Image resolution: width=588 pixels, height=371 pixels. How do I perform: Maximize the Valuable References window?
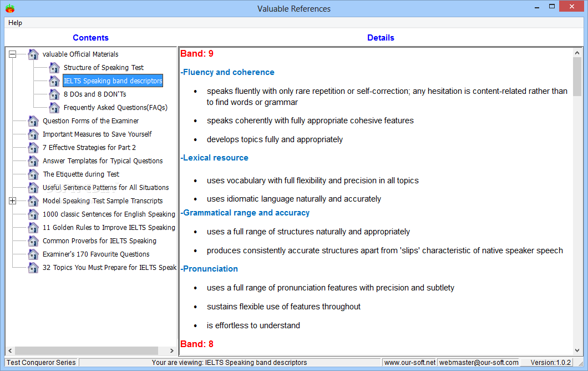(x=551, y=6)
